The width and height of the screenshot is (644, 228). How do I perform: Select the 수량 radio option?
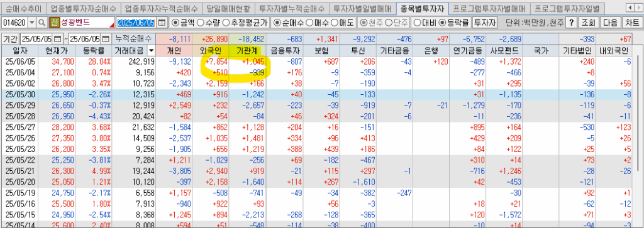[201, 23]
